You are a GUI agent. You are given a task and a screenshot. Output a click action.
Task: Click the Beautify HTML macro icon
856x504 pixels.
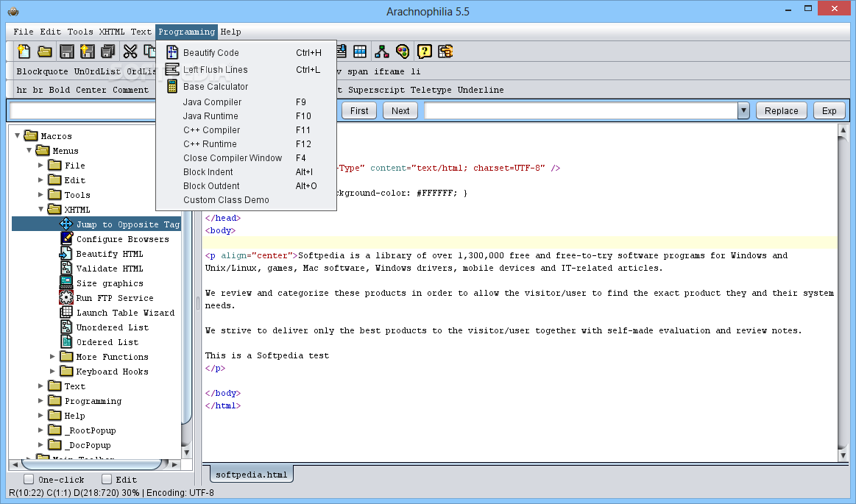coord(66,253)
